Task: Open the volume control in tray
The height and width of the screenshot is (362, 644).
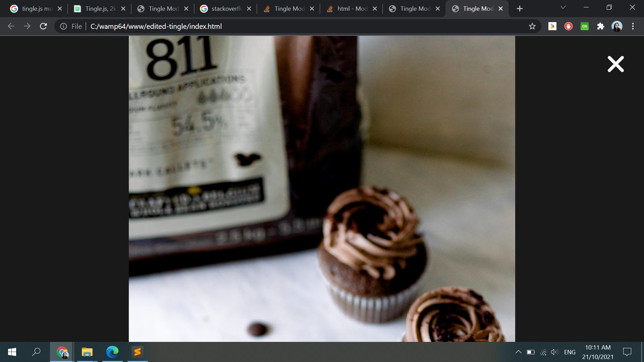Action: pos(554,352)
